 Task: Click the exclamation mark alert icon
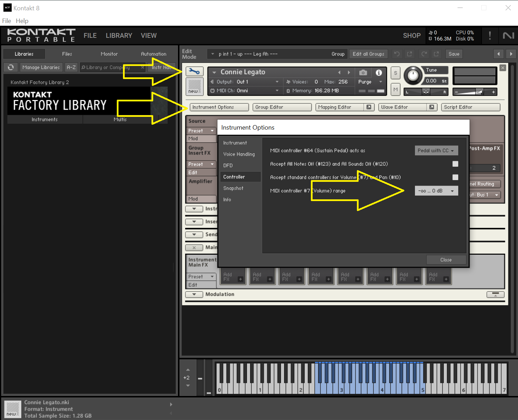pos(489,35)
